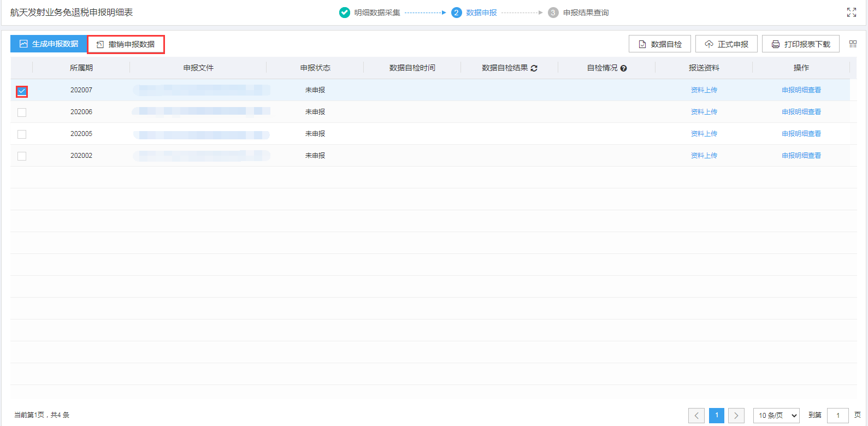Screen dimensions: 868x426
Task: Click the 报送资料 column header
Action: point(704,68)
